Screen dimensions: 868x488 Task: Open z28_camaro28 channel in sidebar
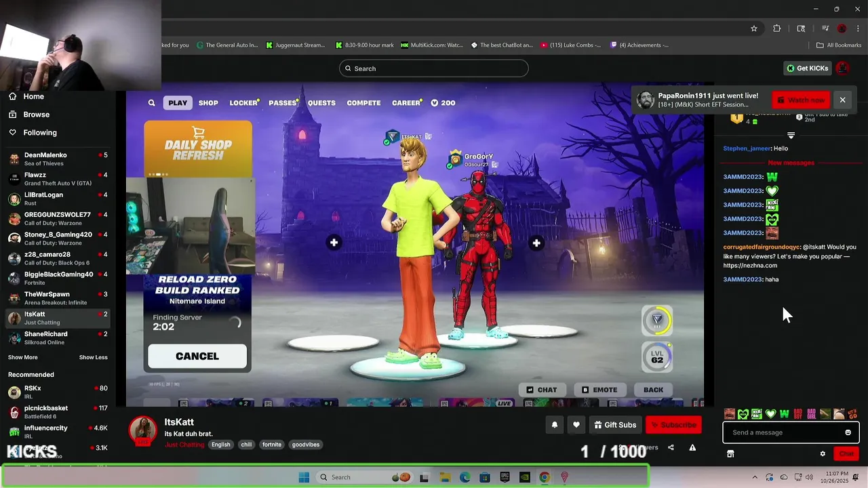(58, 258)
